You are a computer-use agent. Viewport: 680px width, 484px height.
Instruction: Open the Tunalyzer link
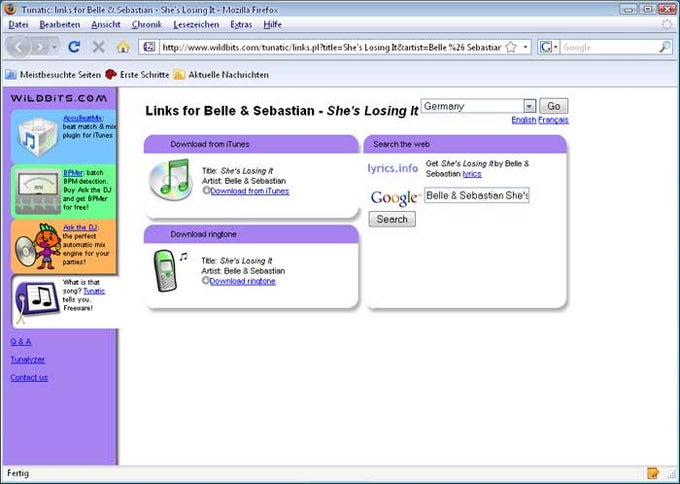point(27,360)
